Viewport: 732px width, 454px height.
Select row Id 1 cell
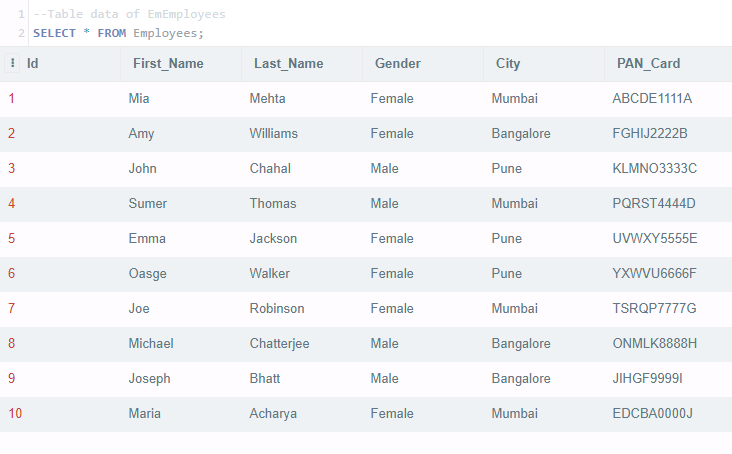(60, 99)
